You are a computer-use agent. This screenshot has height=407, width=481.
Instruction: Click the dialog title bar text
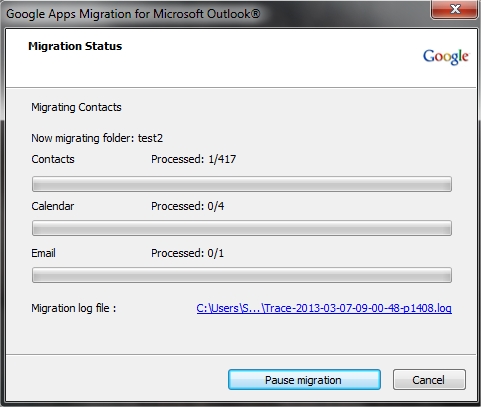(x=133, y=14)
